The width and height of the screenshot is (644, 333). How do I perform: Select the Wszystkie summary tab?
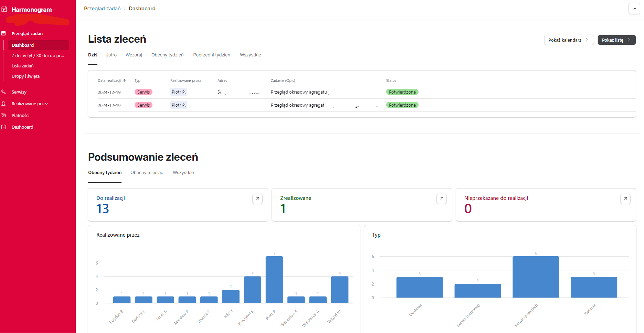click(x=183, y=173)
